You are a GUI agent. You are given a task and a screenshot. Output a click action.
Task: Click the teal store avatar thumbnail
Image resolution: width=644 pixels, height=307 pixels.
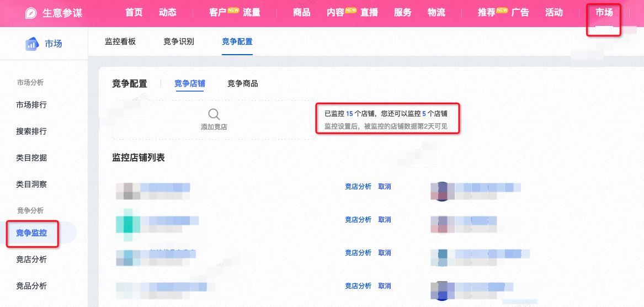pos(128,224)
